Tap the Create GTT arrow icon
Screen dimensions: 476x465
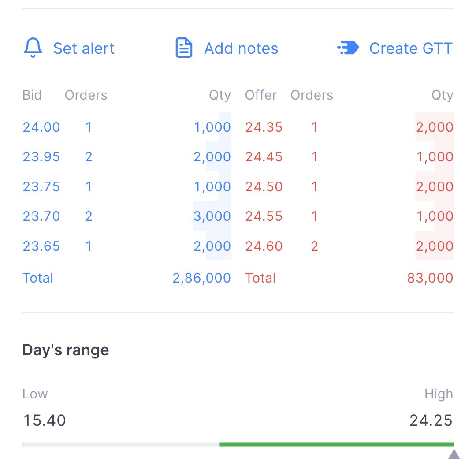click(x=348, y=48)
